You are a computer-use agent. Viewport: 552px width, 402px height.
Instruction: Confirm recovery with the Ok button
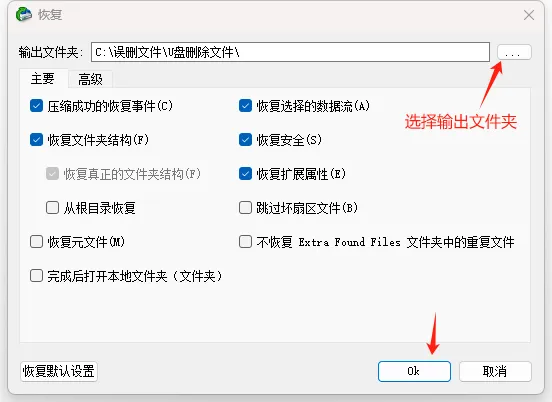(x=414, y=371)
